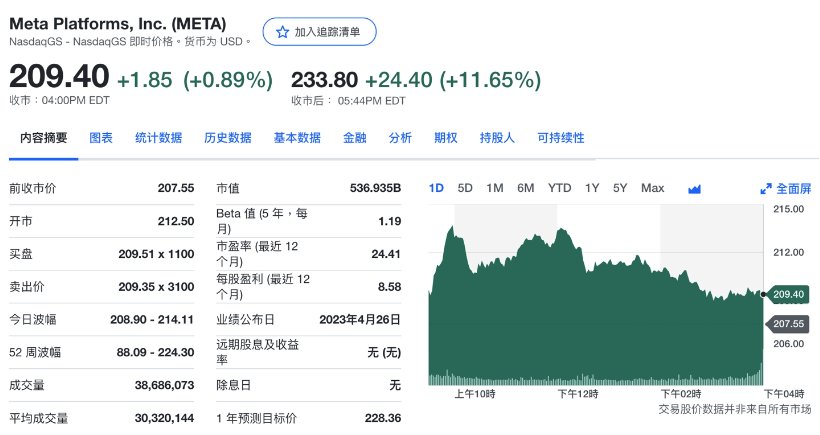
Task: Open the chart type icon next to Max
Action: tap(694, 189)
